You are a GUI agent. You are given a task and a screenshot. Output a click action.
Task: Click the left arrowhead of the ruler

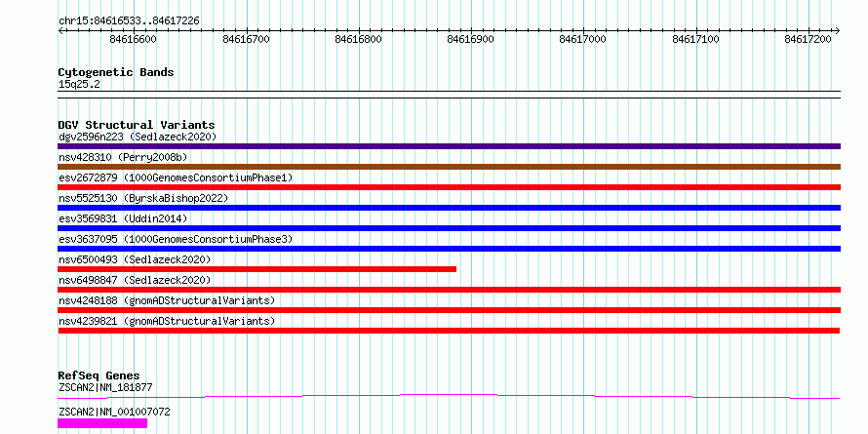[60, 30]
